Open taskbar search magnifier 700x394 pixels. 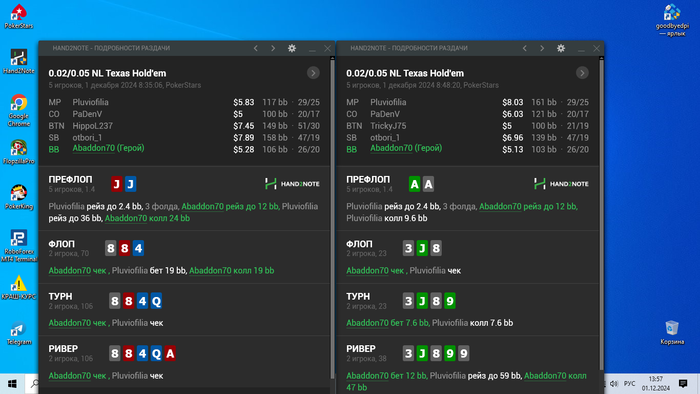click(x=34, y=384)
